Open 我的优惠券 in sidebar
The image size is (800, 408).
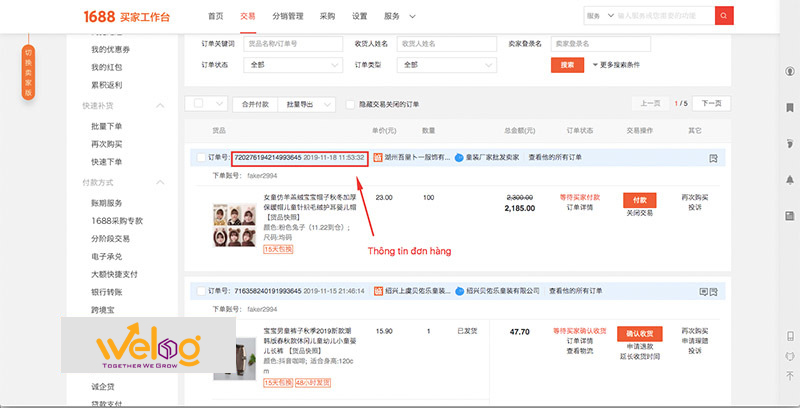point(110,49)
